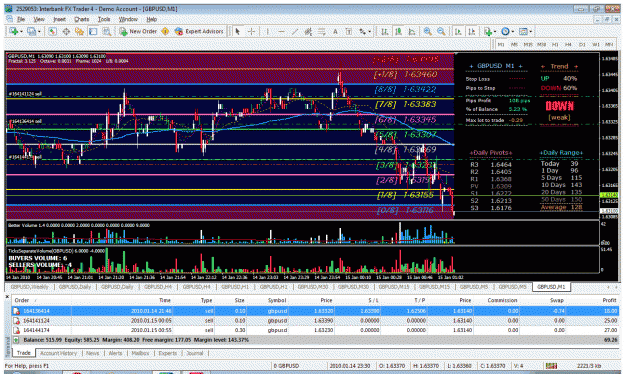Select the text 'A' drawing tool
Screen dimensions: 625x374
(x=335, y=31)
